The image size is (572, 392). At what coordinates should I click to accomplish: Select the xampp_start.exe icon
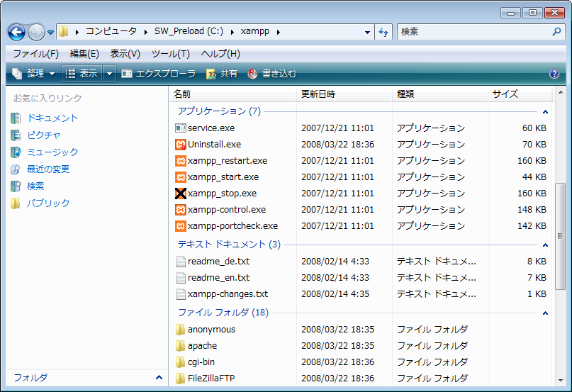point(181,177)
